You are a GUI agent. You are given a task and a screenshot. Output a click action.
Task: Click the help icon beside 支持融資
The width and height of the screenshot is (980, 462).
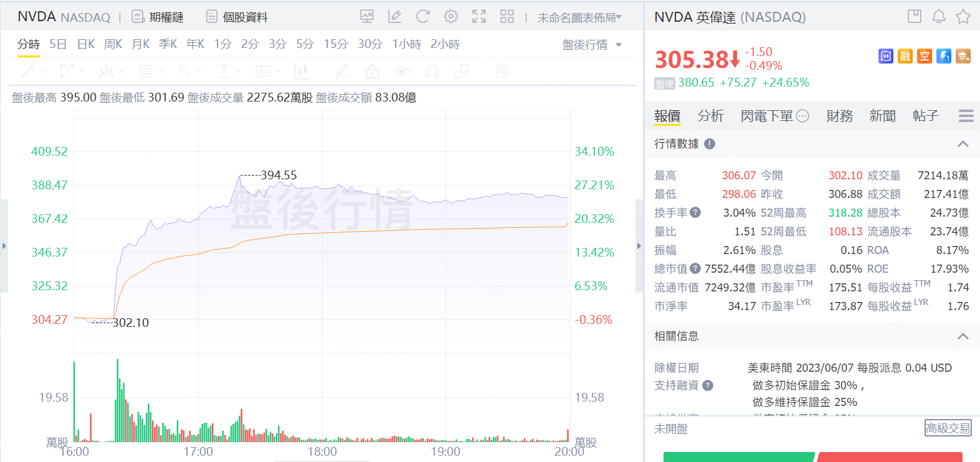point(708,385)
